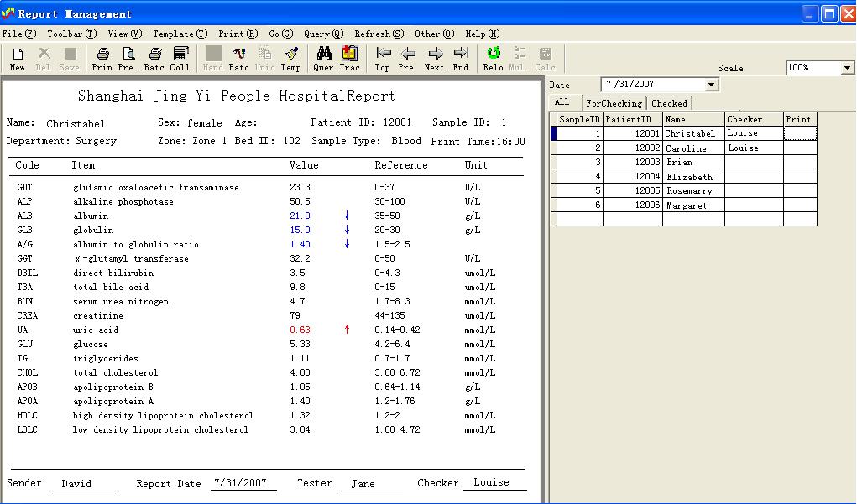The height and width of the screenshot is (504, 857).
Task: Open the Query menu in menu bar
Action: coord(323,34)
